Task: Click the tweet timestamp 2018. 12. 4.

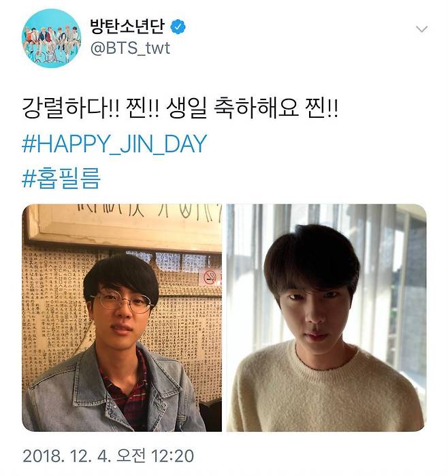Action: pos(66,456)
